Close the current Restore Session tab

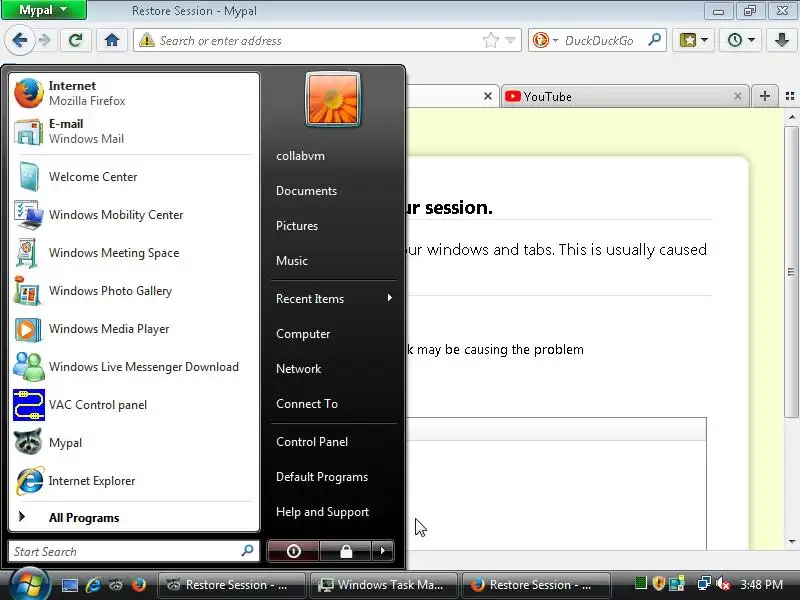click(x=488, y=96)
